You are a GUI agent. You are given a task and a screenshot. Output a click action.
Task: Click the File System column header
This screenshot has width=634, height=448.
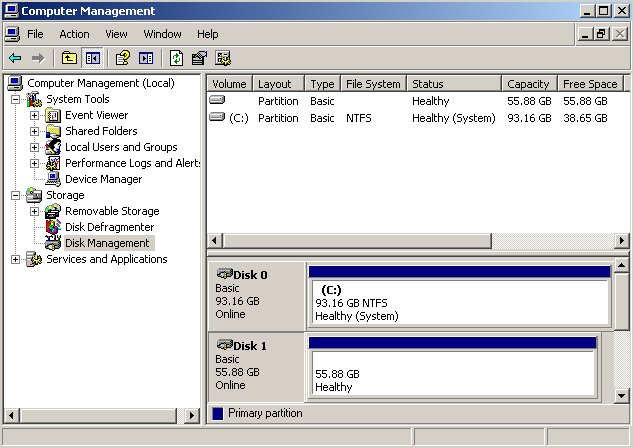click(x=373, y=84)
